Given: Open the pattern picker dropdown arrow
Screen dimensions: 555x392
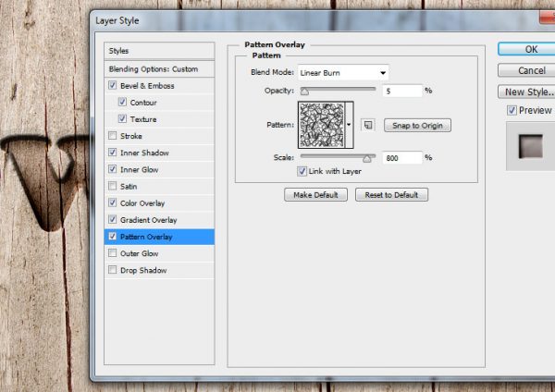Looking at the screenshot, I should pos(350,125).
